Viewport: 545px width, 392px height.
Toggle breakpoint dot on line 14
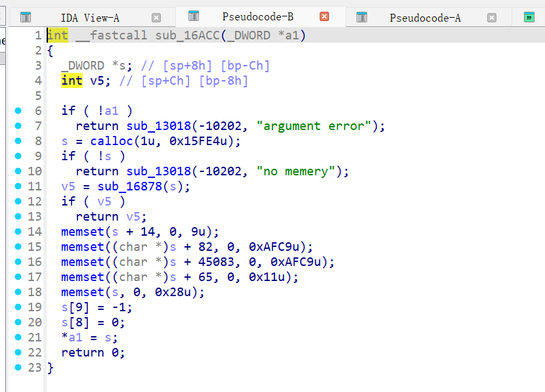(18, 232)
